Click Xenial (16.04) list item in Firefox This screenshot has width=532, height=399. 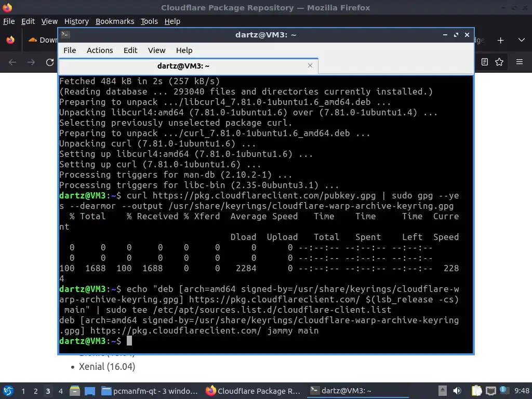click(x=107, y=367)
